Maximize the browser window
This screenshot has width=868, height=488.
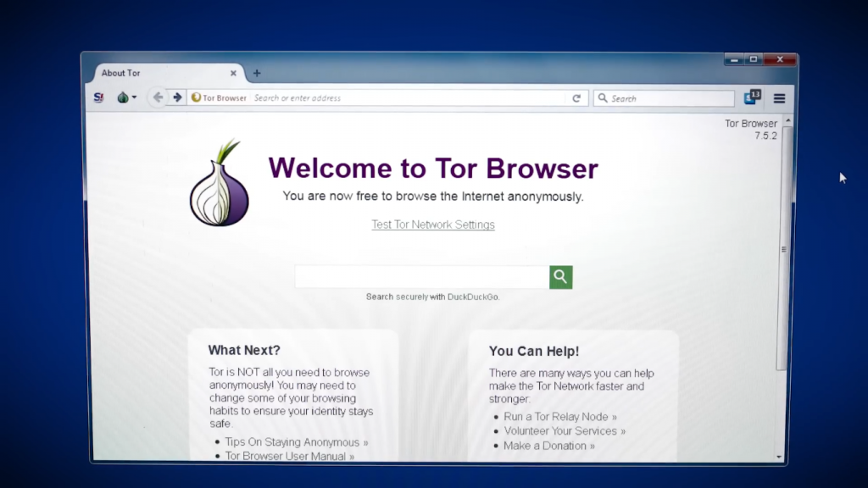coord(754,59)
